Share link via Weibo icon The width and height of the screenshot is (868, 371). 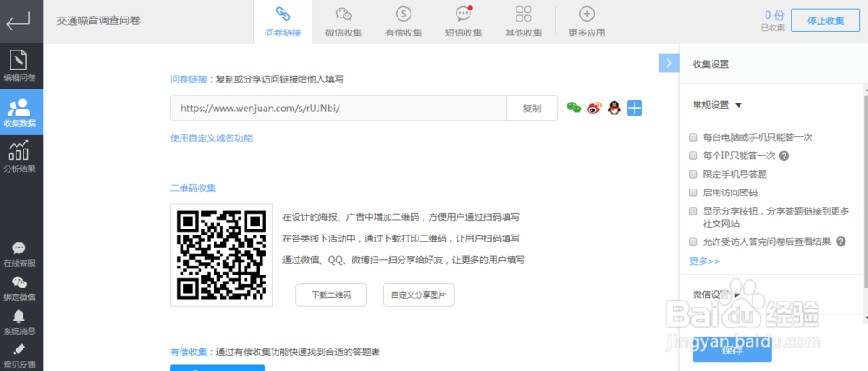click(x=594, y=108)
